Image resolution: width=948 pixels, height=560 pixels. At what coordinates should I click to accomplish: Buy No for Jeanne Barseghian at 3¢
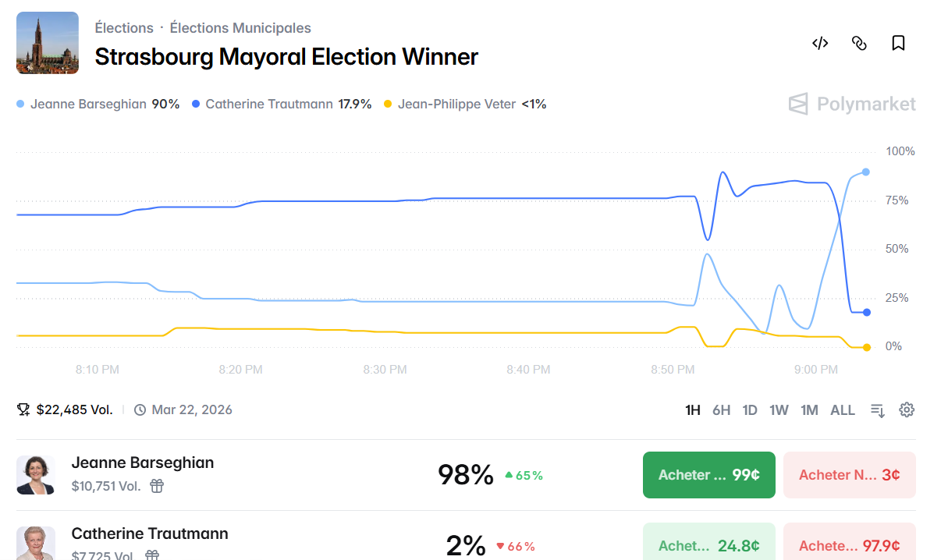849,475
